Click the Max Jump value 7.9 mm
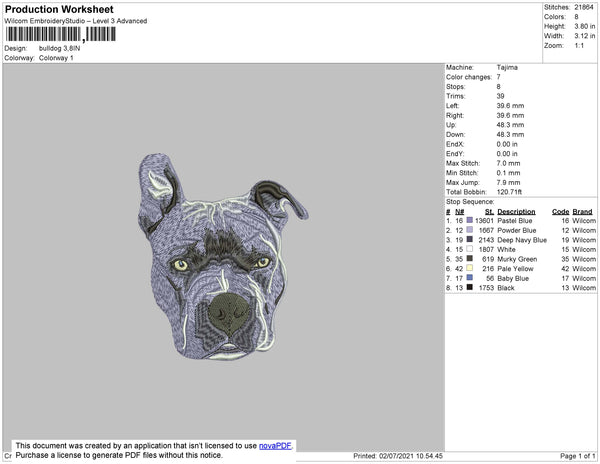Viewport: 600px width, 464px height. 508,182
